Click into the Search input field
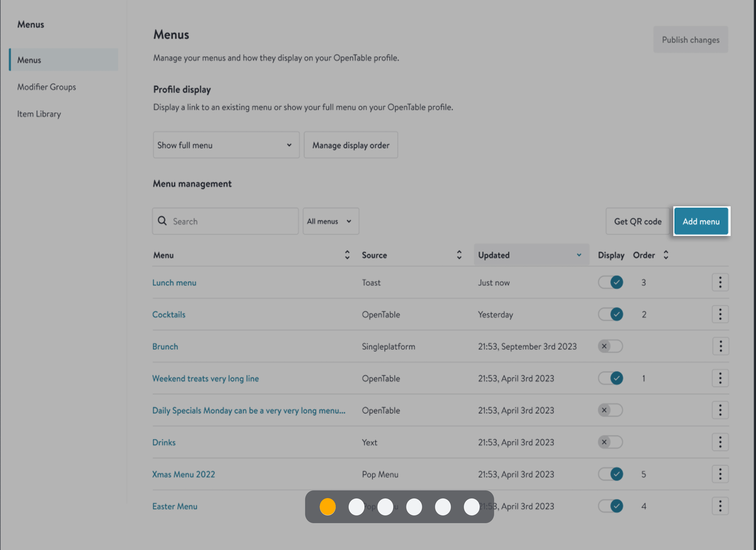 click(225, 221)
